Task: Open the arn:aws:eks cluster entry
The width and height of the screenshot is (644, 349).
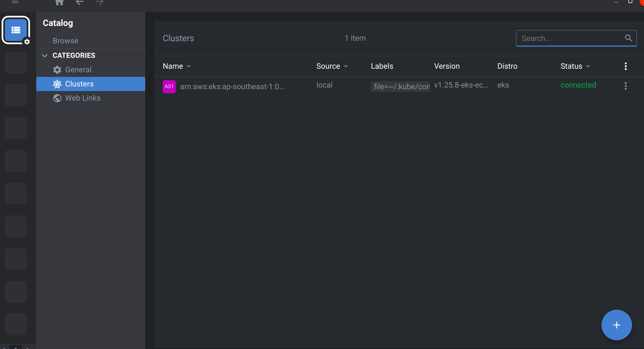Action: 232,87
